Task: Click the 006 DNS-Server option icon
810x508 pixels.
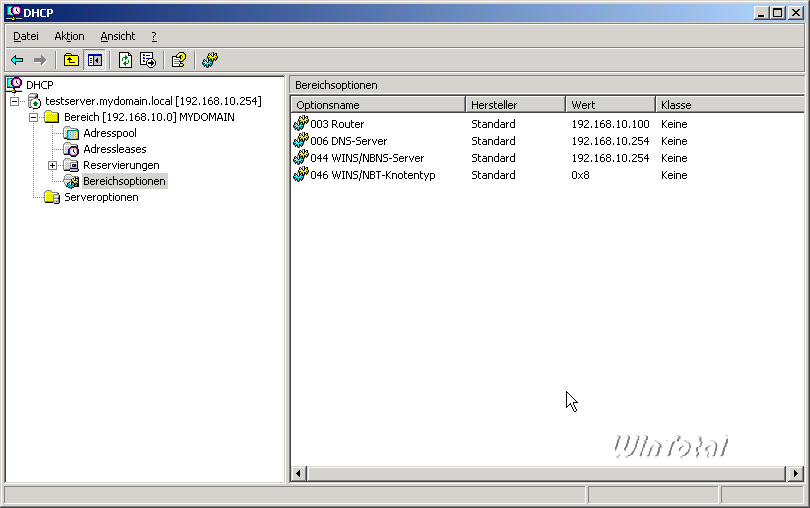Action: (301, 141)
